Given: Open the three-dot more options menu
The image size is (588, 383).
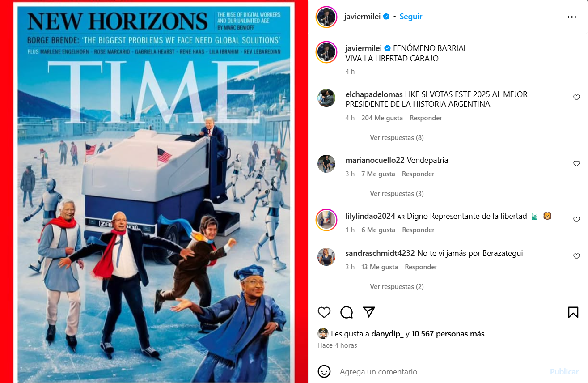Looking at the screenshot, I should coord(572,17).
